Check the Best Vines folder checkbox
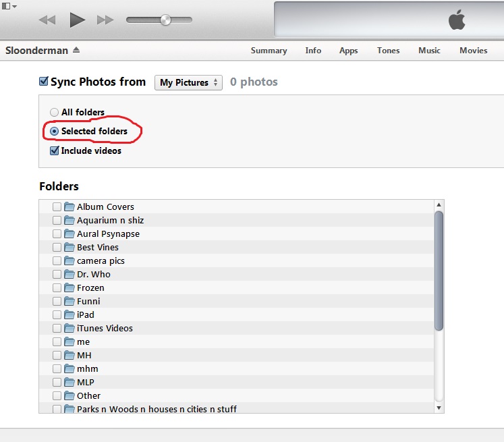Screen dimensions: 504x442 point(57,247)
